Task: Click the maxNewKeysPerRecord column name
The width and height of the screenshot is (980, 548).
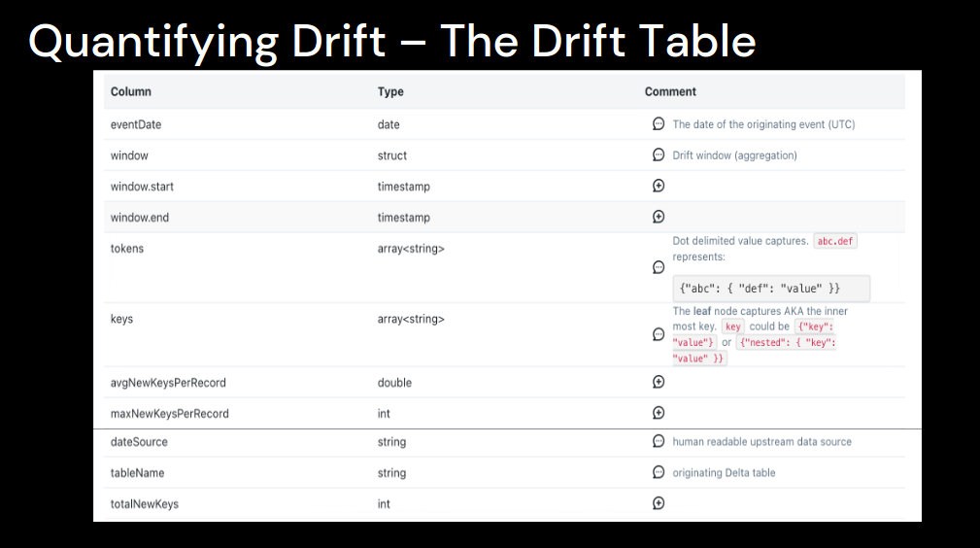Action: coord(169,414)
